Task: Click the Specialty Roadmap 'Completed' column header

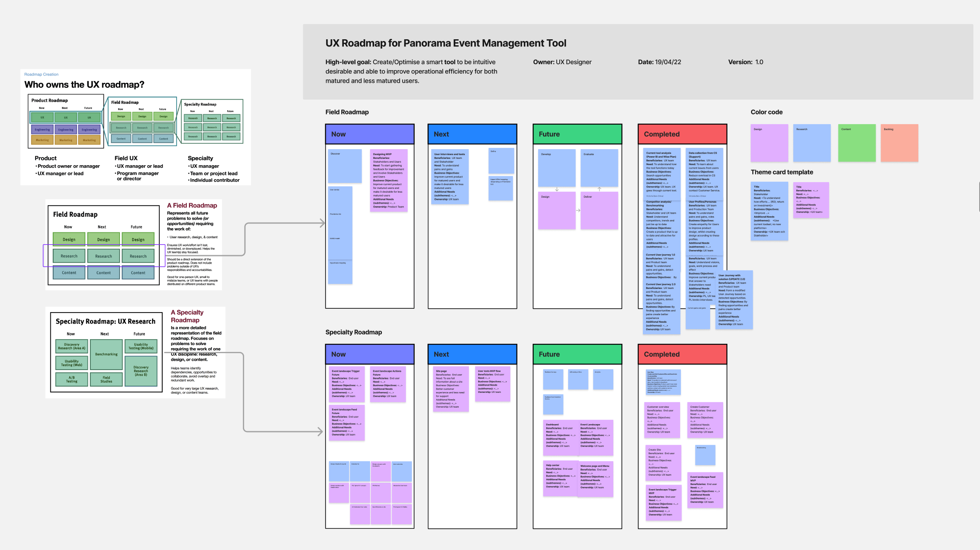Action: 682,354
